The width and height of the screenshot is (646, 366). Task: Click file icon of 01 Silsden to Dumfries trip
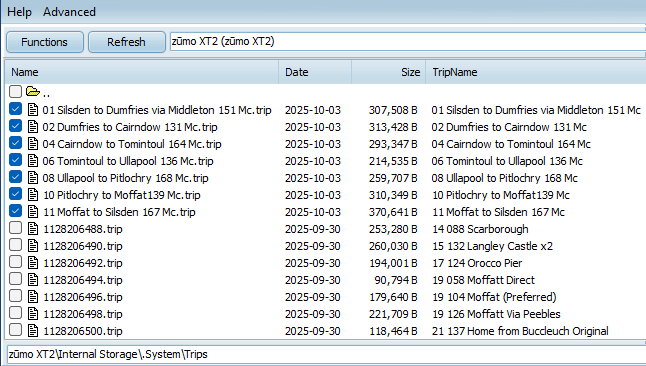33,110
